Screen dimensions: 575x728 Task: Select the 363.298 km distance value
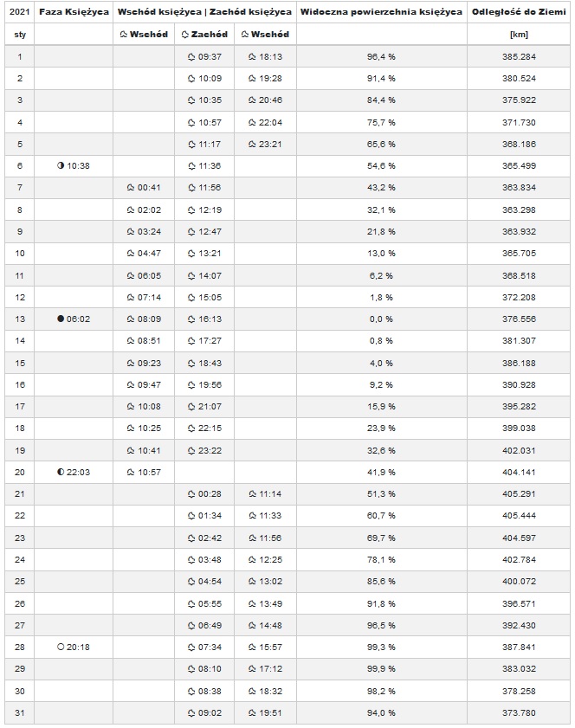(519, 209)
